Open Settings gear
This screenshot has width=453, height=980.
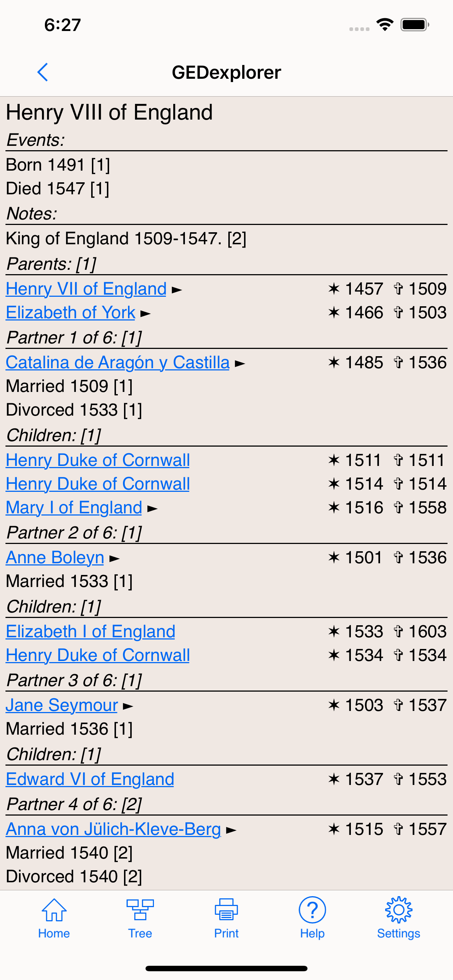tap(399, 918)
